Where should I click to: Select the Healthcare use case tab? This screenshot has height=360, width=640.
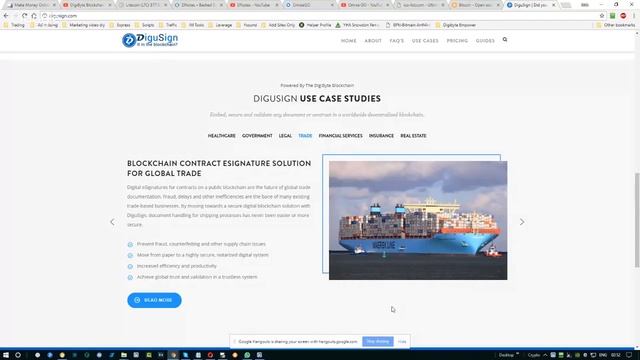point(222,136)
